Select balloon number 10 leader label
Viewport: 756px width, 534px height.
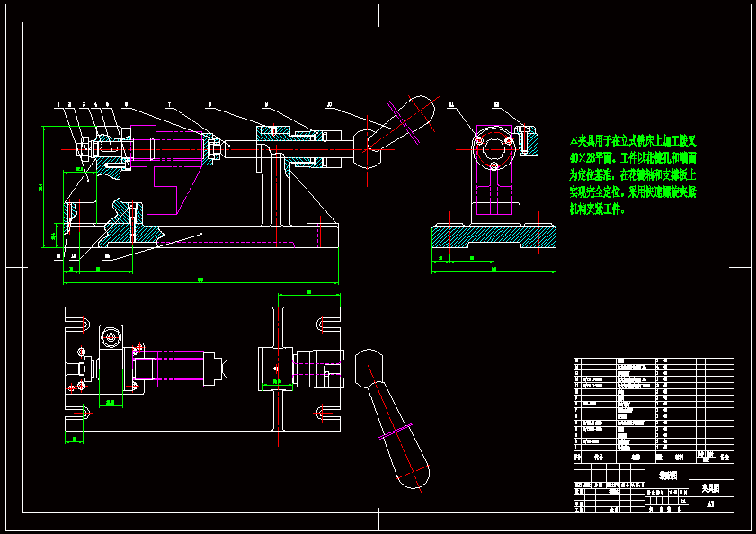(329, 104)
